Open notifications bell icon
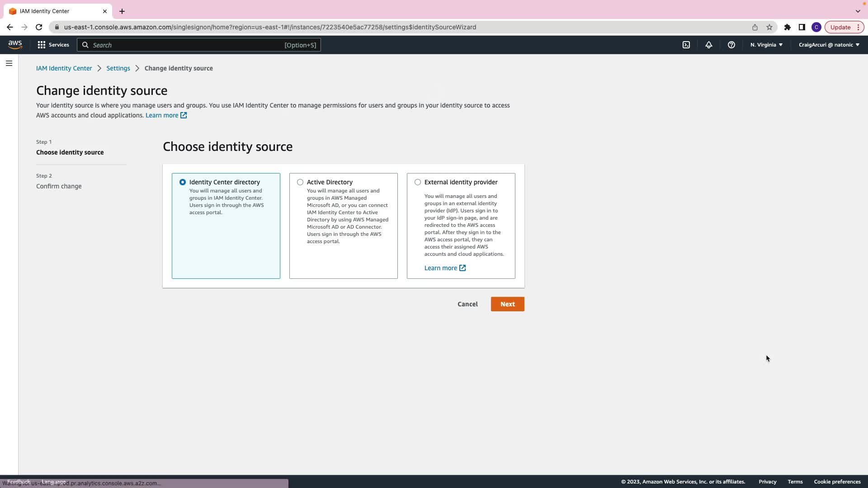Screen dimensions: 868x488 click(709, 45)
